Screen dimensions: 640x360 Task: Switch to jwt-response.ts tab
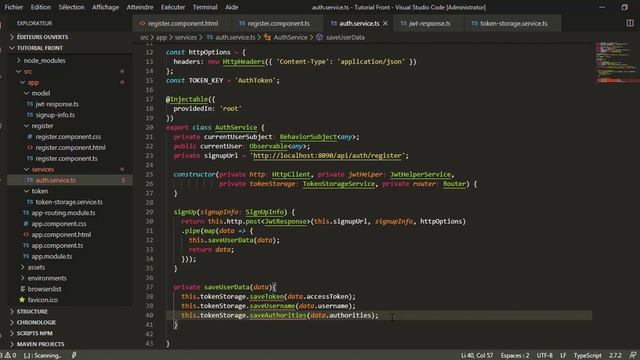(x=429, y=23)
